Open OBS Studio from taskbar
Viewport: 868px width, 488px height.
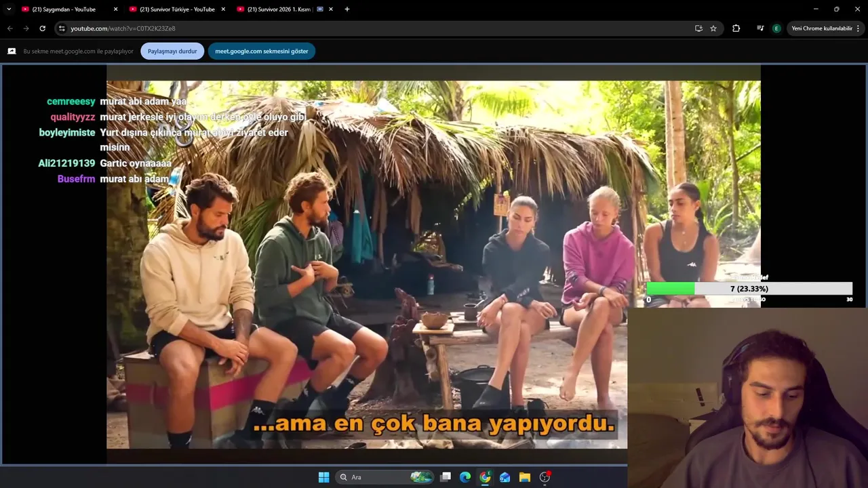[545, 477]
